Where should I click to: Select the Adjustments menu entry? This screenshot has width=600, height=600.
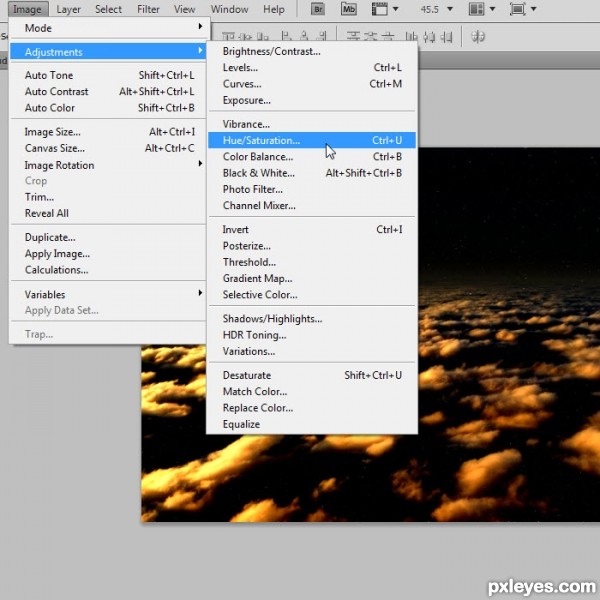point(108,52)
